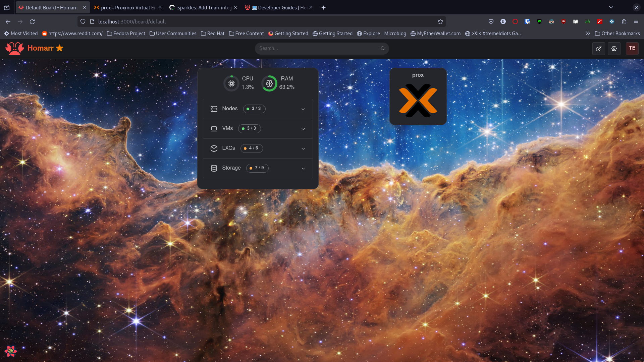Click the Storage database icon

coord(214,168)
